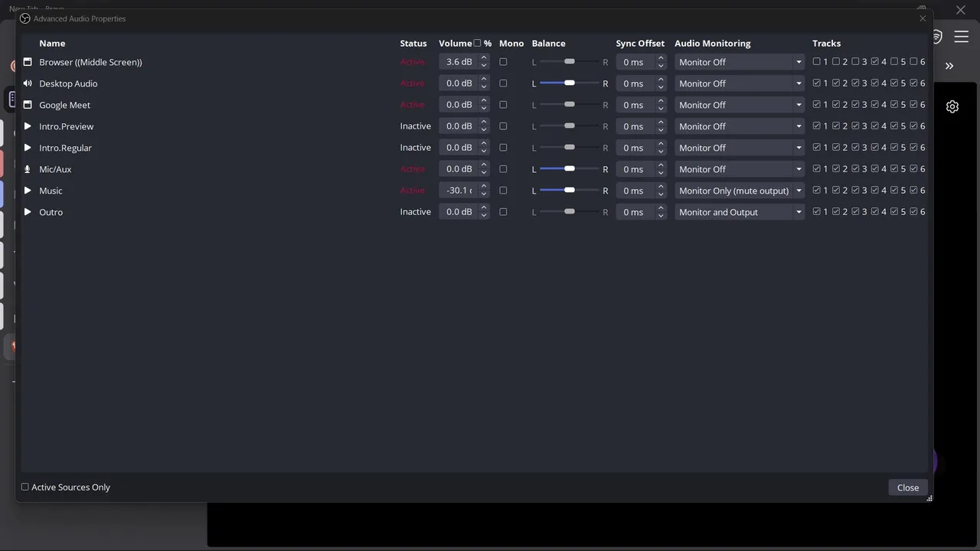Enable Mono for Desktop Audio

503,83
